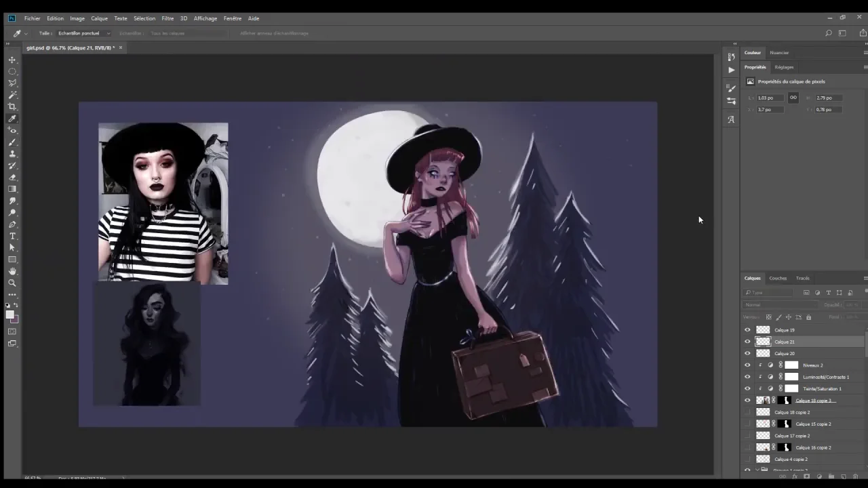Switch to the Tracés tab
Screen dimensions: 868x488
803,279
